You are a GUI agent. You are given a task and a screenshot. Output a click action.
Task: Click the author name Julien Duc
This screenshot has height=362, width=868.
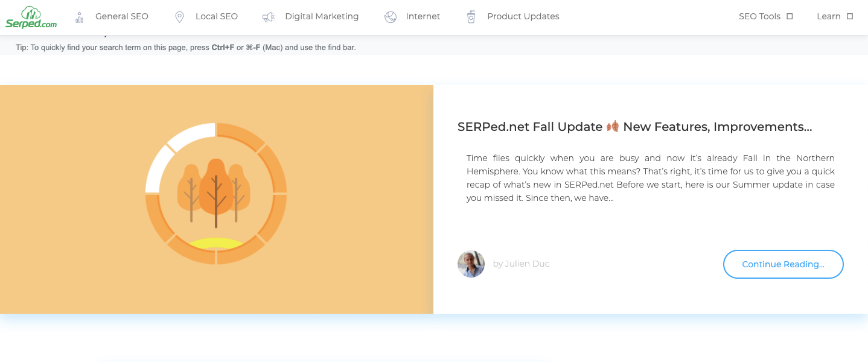click(x=527, y=264)
